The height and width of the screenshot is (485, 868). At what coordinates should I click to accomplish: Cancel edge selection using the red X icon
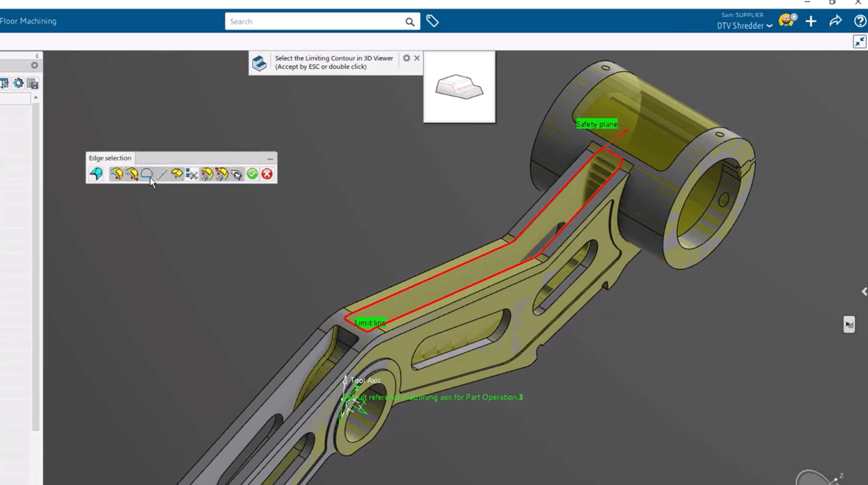(266, 174)
